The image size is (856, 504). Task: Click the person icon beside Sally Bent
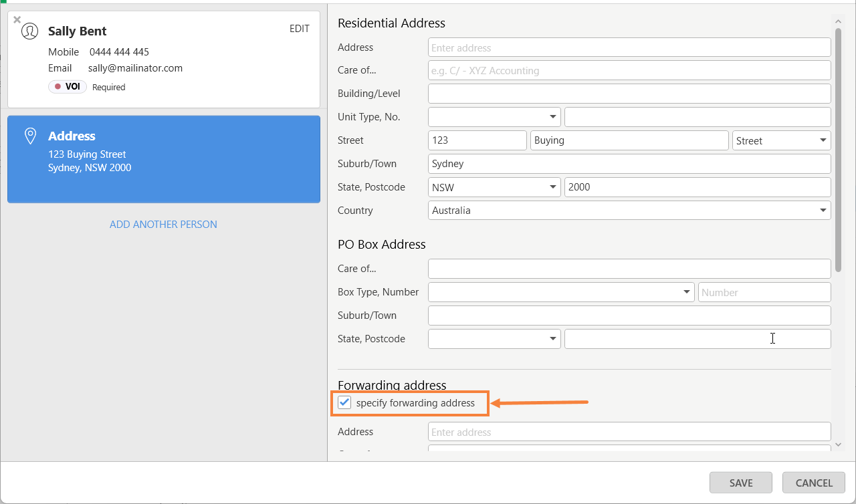(x=30, y=31)
